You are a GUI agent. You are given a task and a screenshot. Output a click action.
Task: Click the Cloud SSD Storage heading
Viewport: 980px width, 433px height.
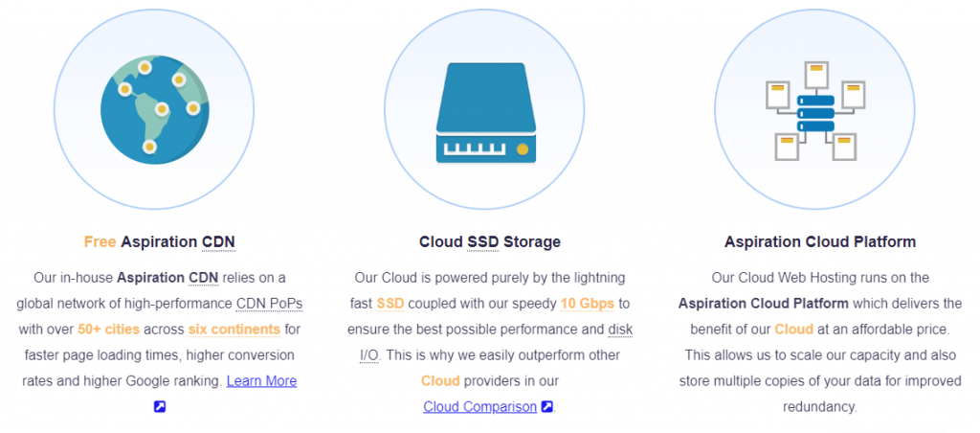[489, 241]
